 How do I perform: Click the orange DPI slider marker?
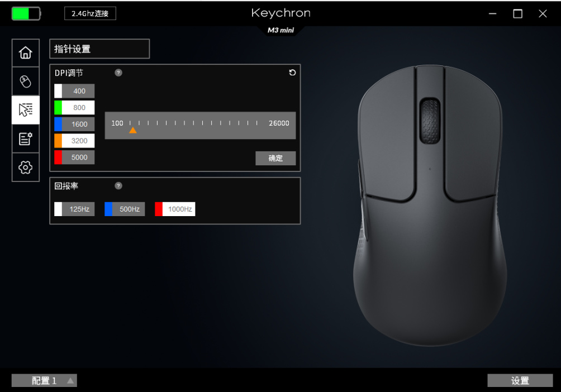click(x=133, y=130)
